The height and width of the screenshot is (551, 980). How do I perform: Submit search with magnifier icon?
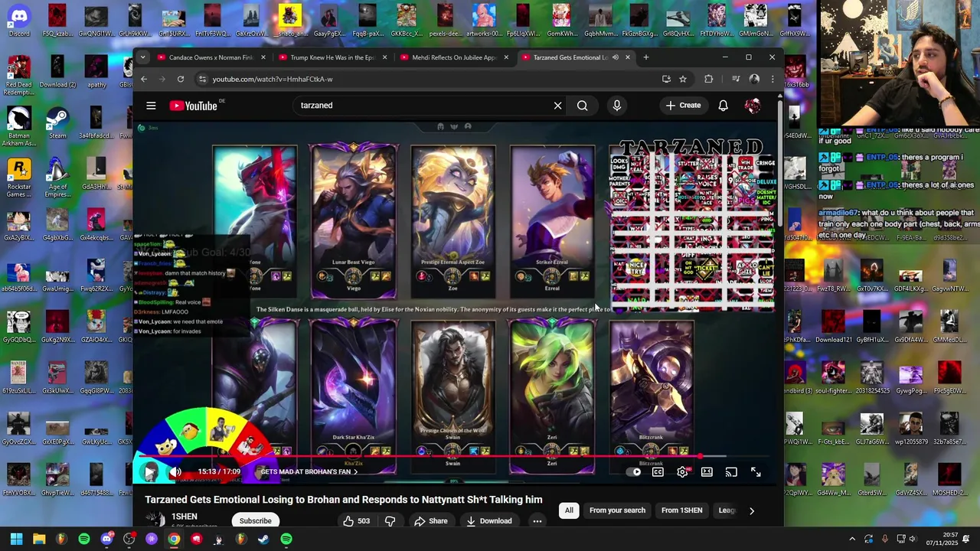[x=583, y=106]
